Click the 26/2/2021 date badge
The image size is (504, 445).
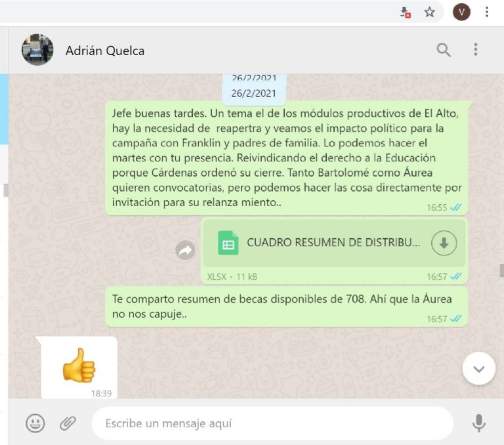click(x=253, y=93)
